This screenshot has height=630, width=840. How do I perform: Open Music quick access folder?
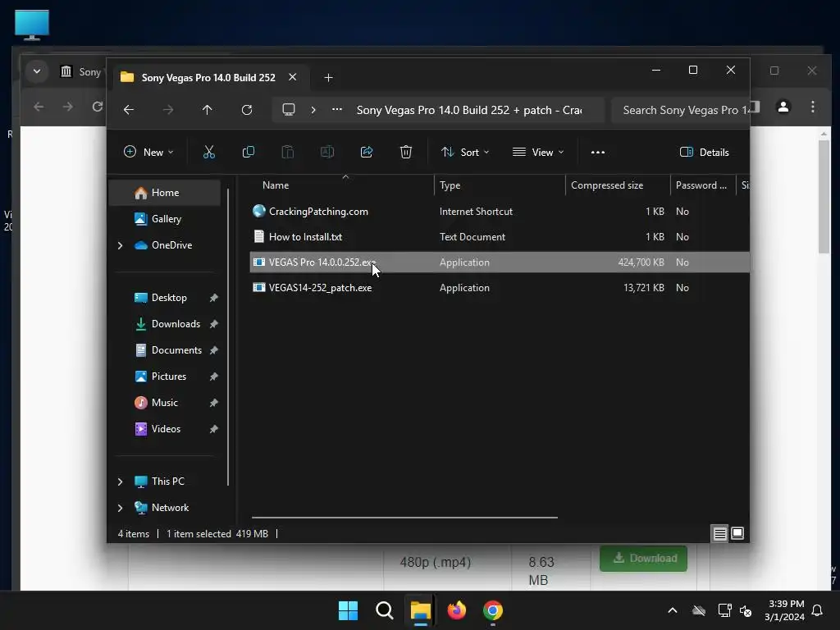[x=164, y=403]
